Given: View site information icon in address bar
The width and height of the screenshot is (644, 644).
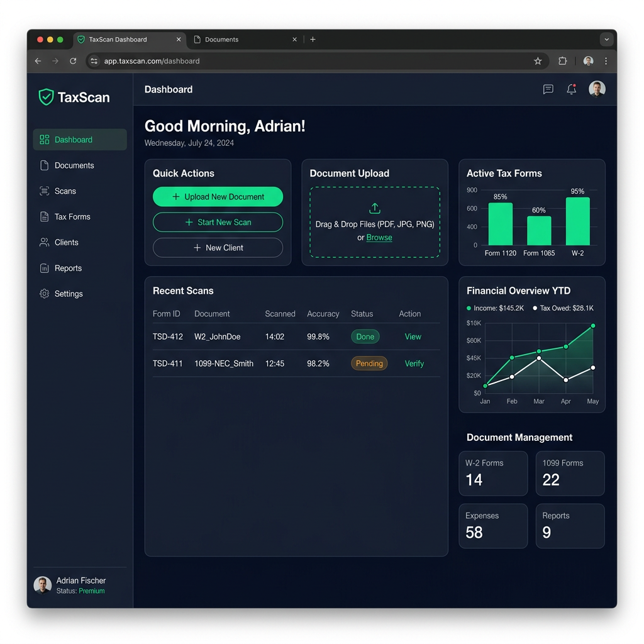Looking at the screenshot, I should coord(94,61).
